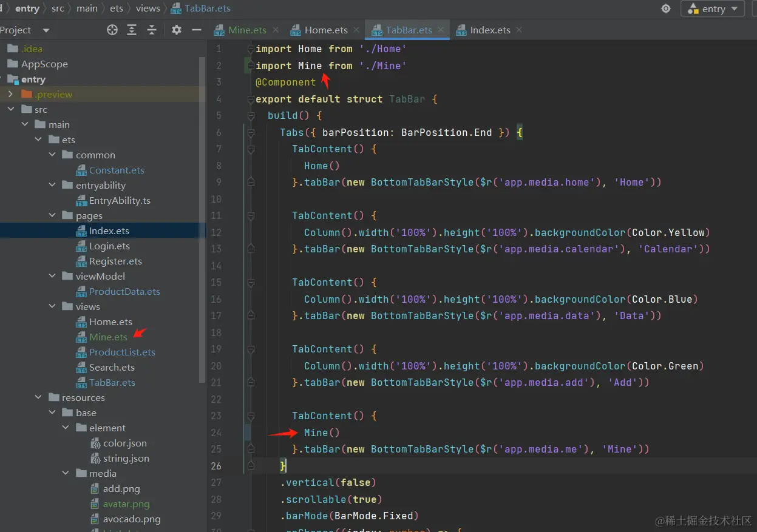Fold build() method at gutter line 5
Screen dimensions: 757x532
(251, 115)
